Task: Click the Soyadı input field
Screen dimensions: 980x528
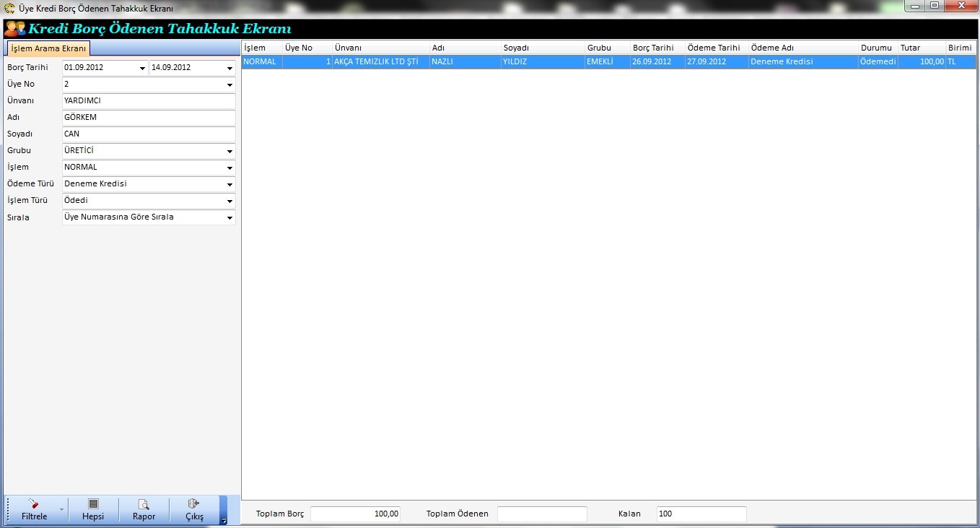Action: [149, 134]
